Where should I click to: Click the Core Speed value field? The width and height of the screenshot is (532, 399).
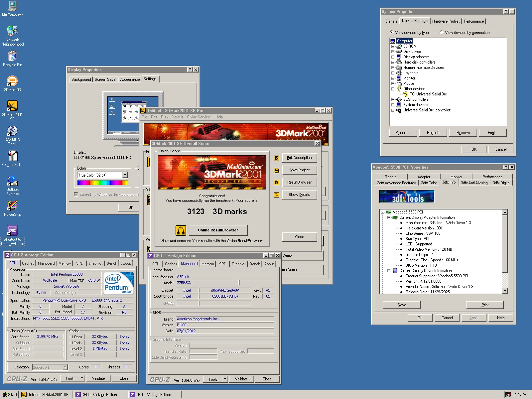point(48,337)
